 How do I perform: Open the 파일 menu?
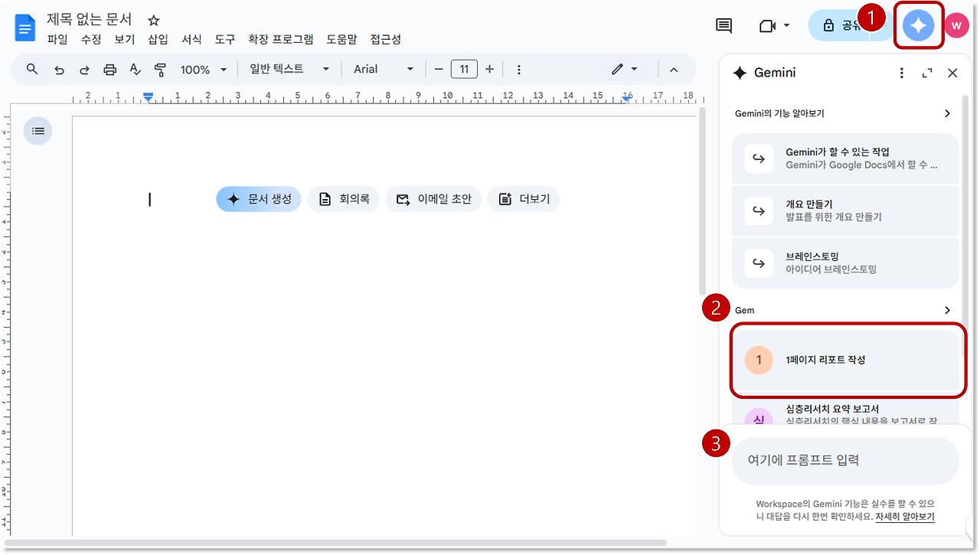(57, 40)
